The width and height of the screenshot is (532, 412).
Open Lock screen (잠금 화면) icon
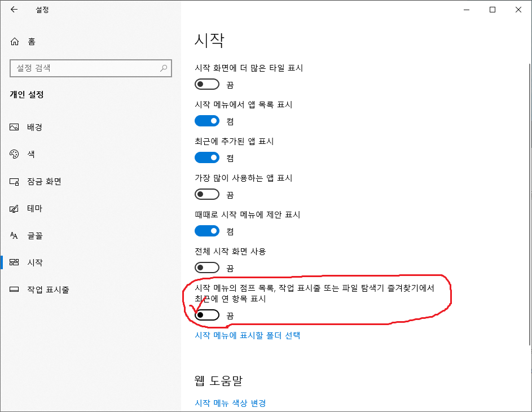(x=15, y=181)
